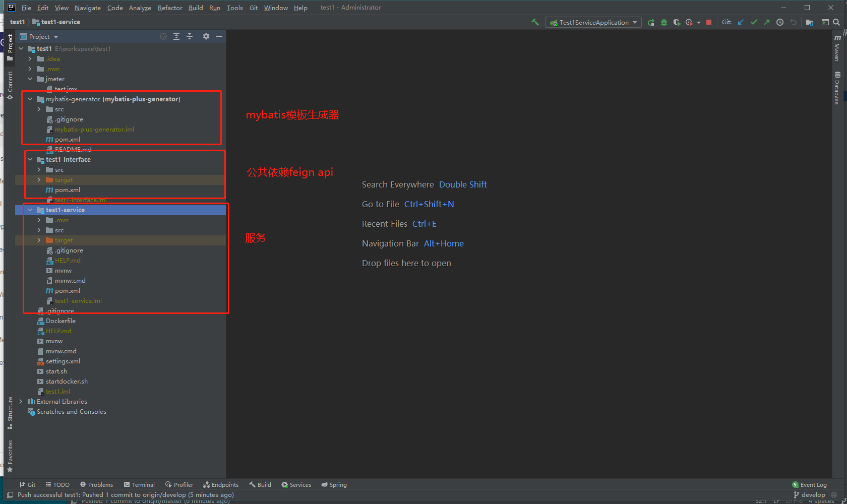Screen dimensions: 847x504
Task: Click the Git push arrow icon
Action: 767,22
